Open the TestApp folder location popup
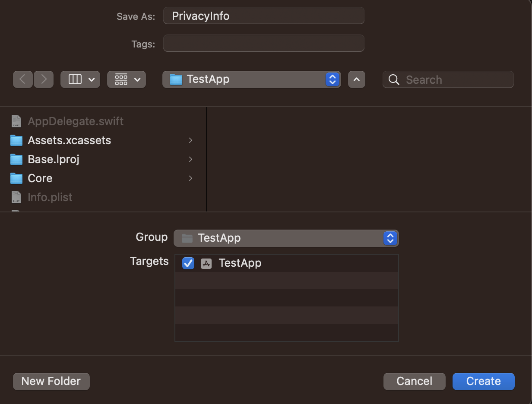 click(252, 79)
